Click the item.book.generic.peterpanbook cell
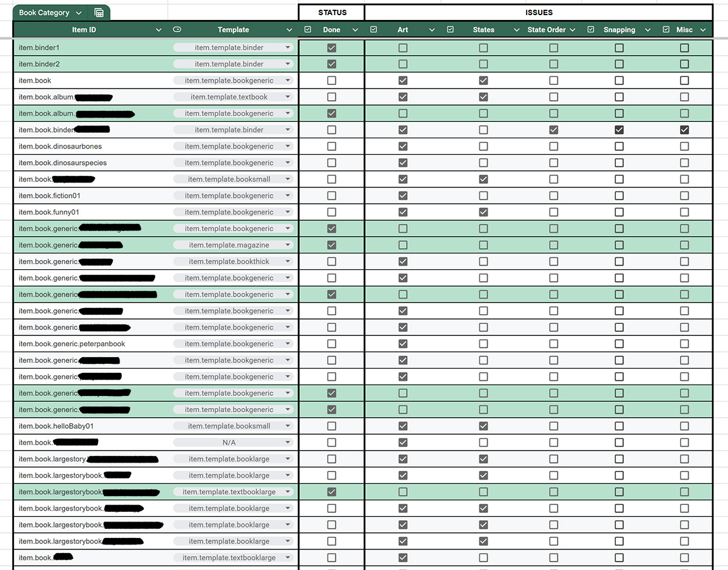The image size is (728, 570). (72, 344)
